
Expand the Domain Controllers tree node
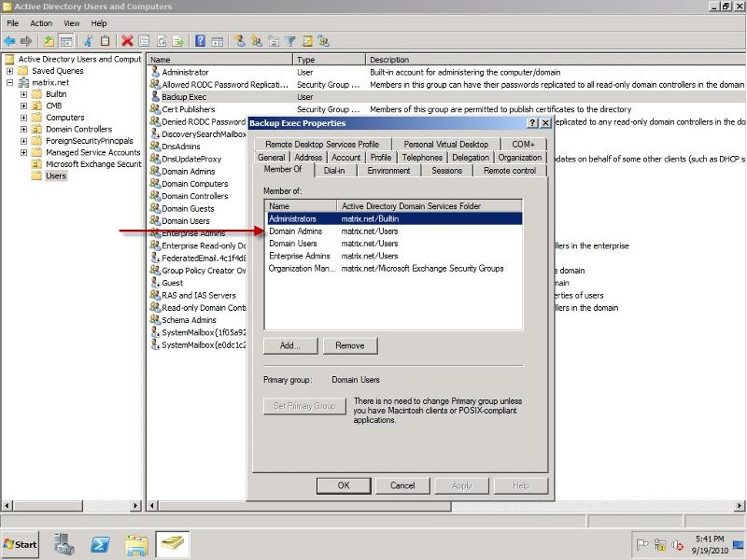(x=23, y=129)
